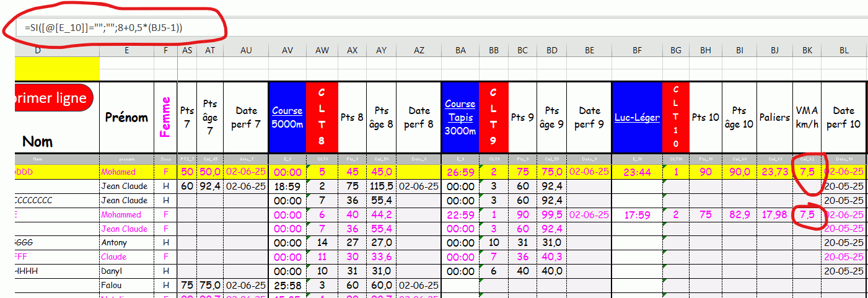Viewport: 868px width, 298px height.
Task: Select column E header
Action: pyautogui.click(x=126, y=50)
